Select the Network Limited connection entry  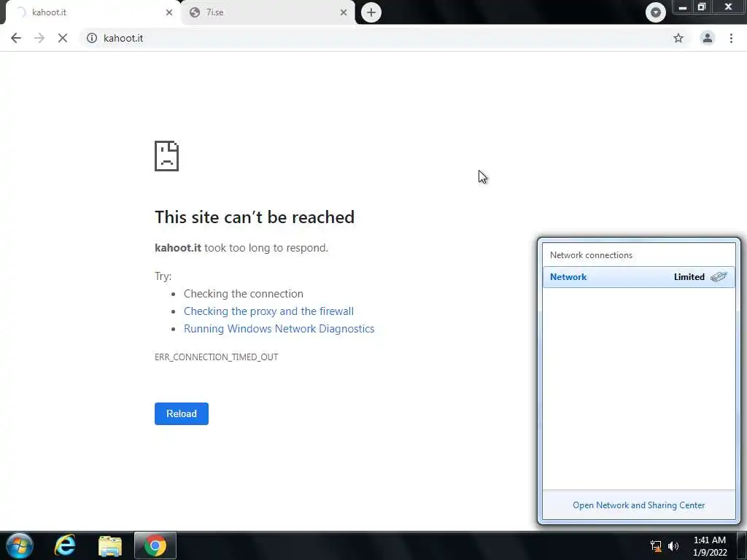(x=639, y=277)
